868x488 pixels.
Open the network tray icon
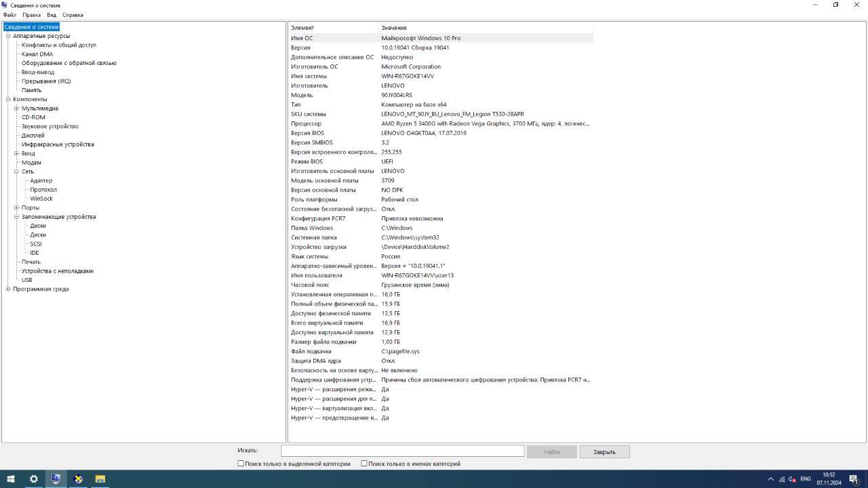coord(782,479)
